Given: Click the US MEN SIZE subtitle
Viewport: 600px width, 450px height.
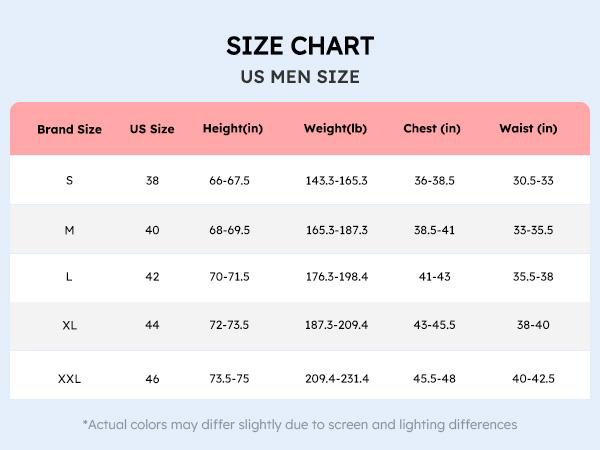Looking at the screenshot, I should click(x=300, y=77).
